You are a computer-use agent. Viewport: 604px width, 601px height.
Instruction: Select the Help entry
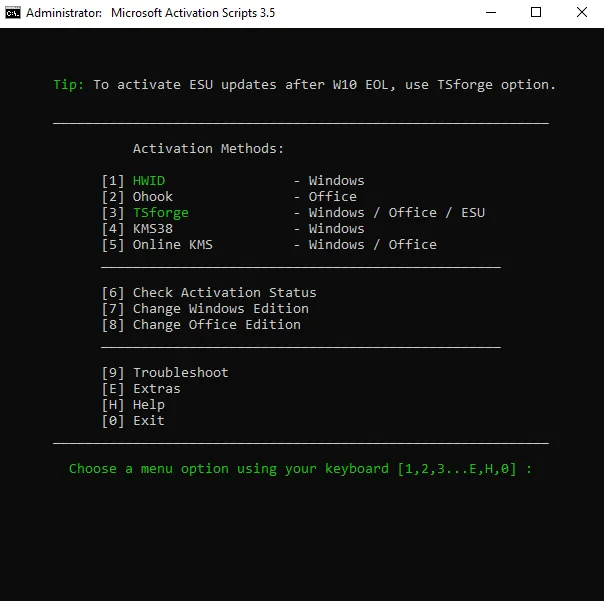pos(133,405)
